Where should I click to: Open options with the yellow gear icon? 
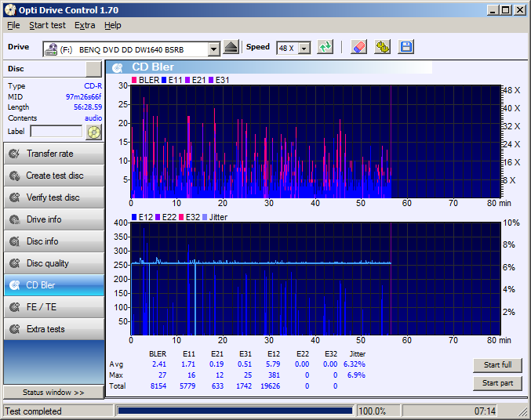382,47
